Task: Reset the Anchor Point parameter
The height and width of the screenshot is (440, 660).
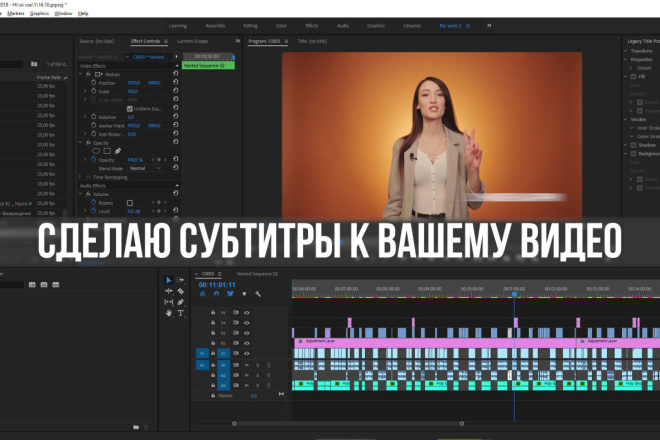Action: pos(176,125)
